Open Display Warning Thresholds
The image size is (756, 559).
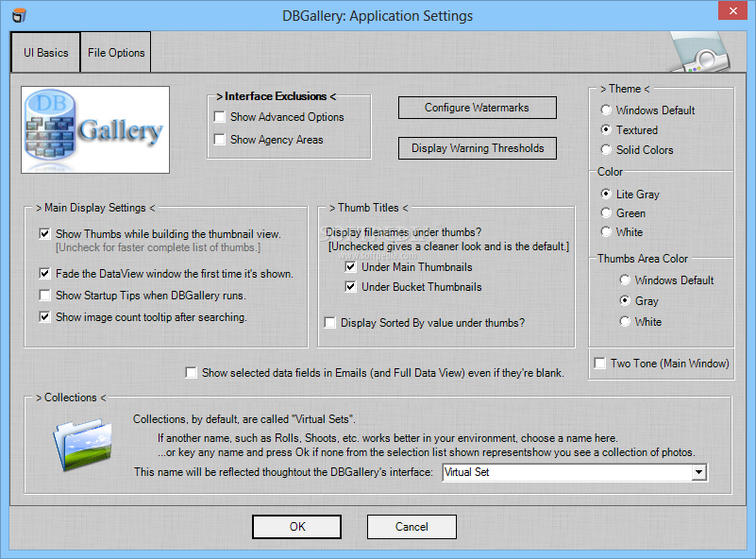[x=477, y=148]
